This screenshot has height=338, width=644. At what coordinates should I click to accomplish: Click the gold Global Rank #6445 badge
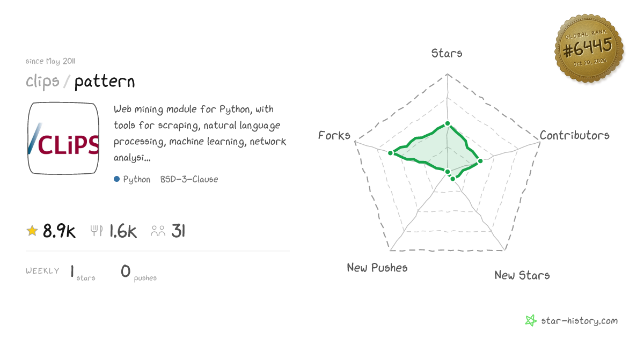pyautogui.click(x=589, y=49)
